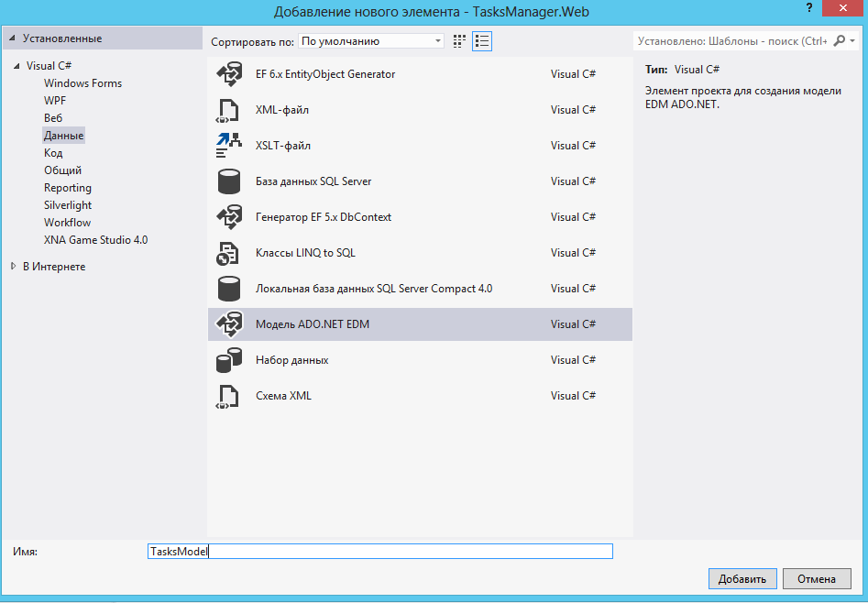The image size is (868, 603).
Task: Click the XSLT-файл template icon
Action: point(228,146)
